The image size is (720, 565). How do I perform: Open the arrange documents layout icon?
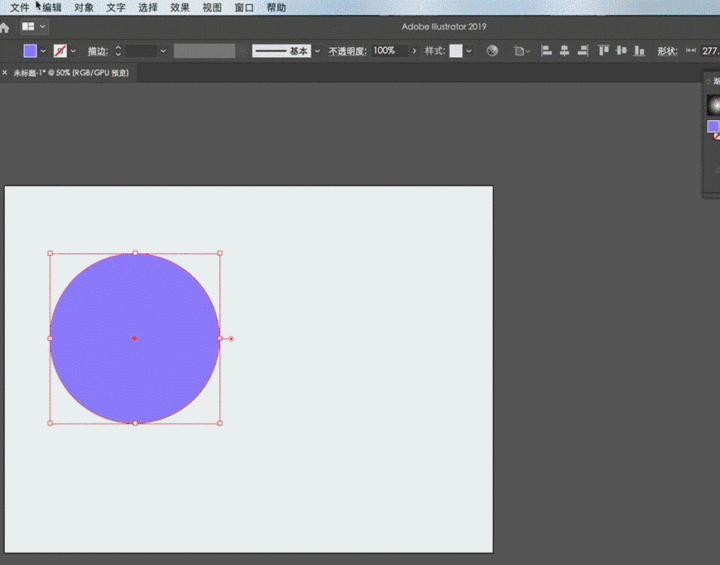coord(28,27)
